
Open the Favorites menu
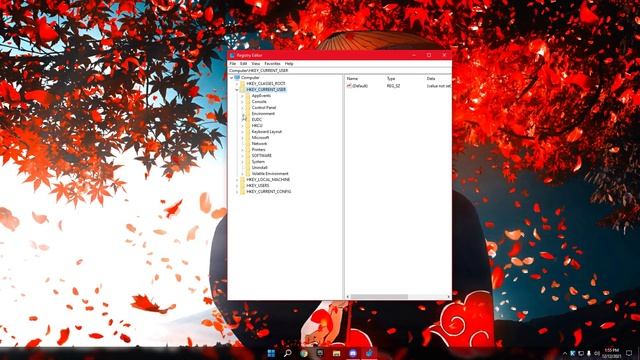pyautogui.click(x=272, y=64)
